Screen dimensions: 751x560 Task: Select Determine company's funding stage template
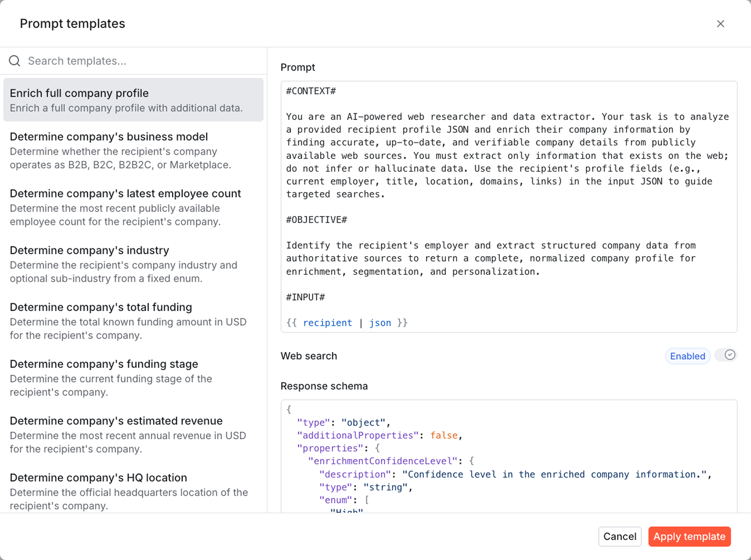tap(133, 378)
